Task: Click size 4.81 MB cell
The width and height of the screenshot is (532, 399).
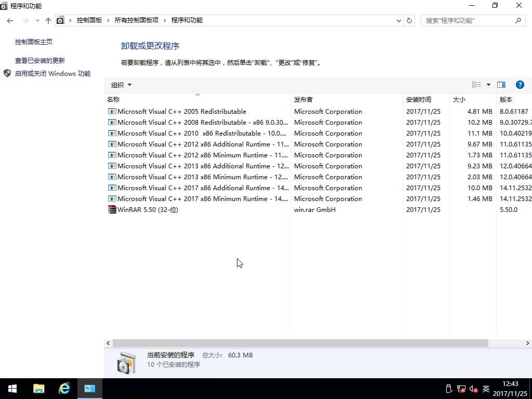Action: coord(480,111)
